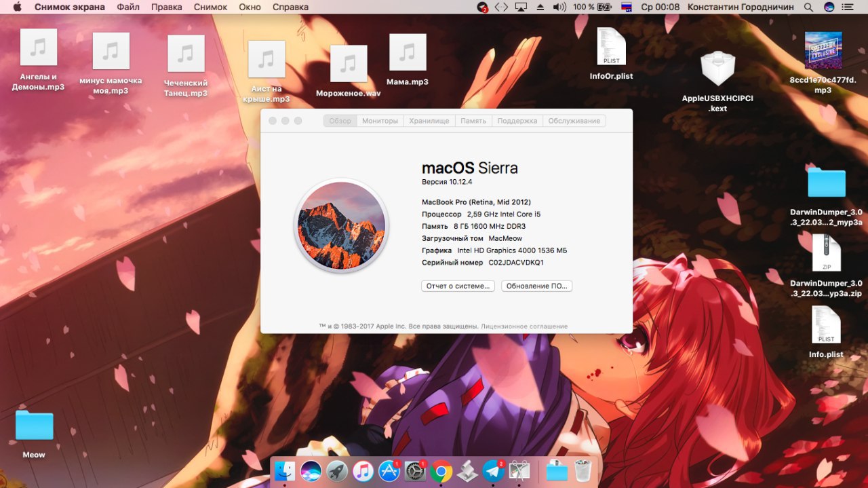Open the Apple menu
This screenshot has height=488, width=868.
17,7
